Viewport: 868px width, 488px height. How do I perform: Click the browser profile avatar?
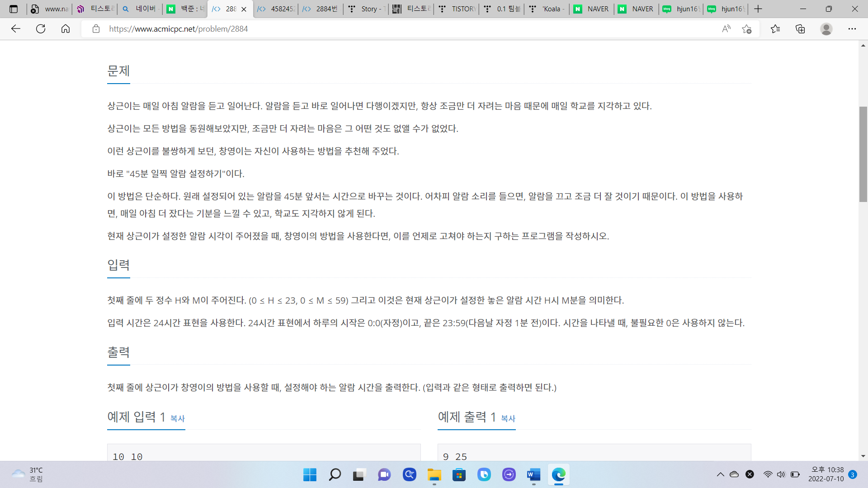click(x=826, y=29)
